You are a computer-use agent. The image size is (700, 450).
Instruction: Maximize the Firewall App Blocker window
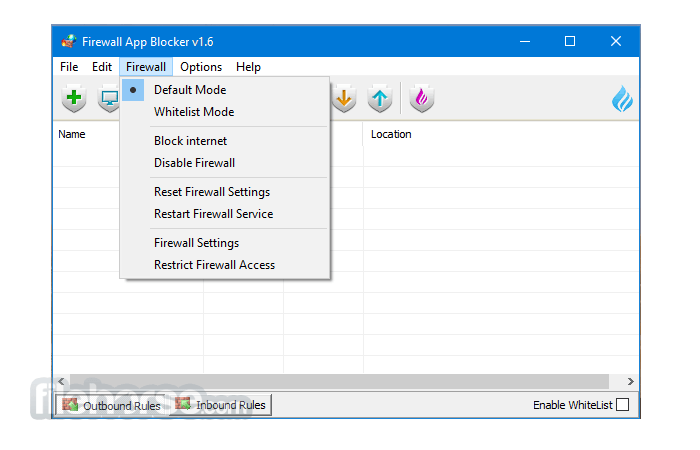pyautogui.click(x=570, y=42)
